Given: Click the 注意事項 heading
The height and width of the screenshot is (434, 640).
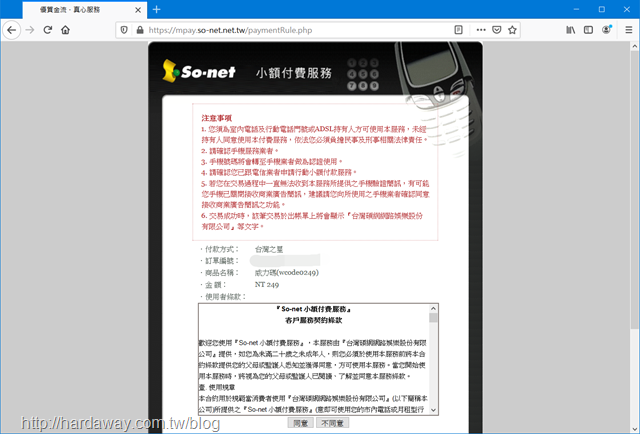Looking at the screenshot, I should [x=216, y=118].
